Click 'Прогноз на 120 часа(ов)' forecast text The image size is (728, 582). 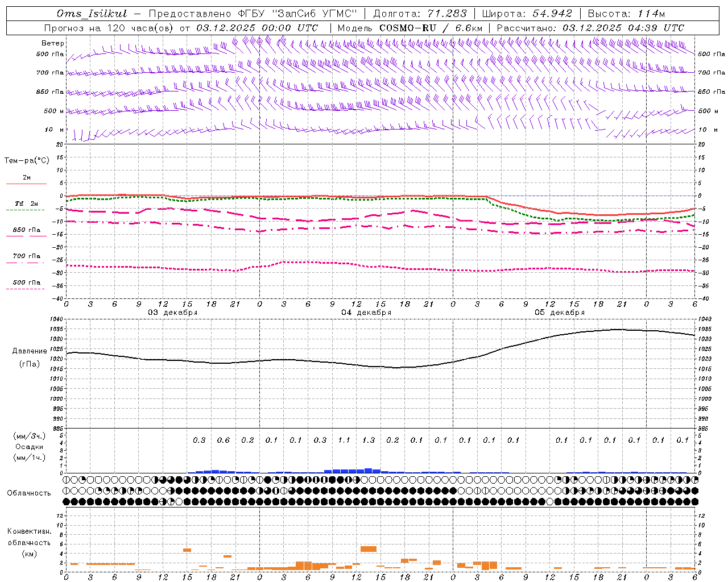[110, 28]
